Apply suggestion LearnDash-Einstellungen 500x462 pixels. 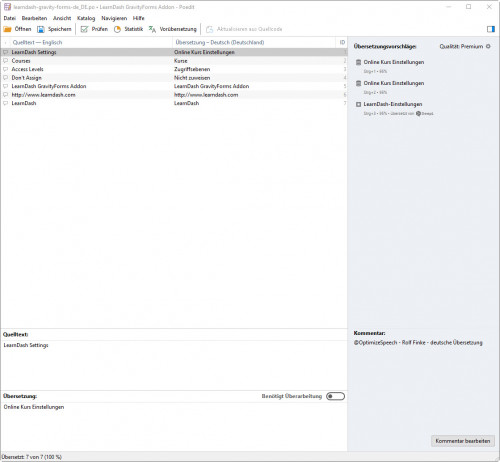[393, 104]
